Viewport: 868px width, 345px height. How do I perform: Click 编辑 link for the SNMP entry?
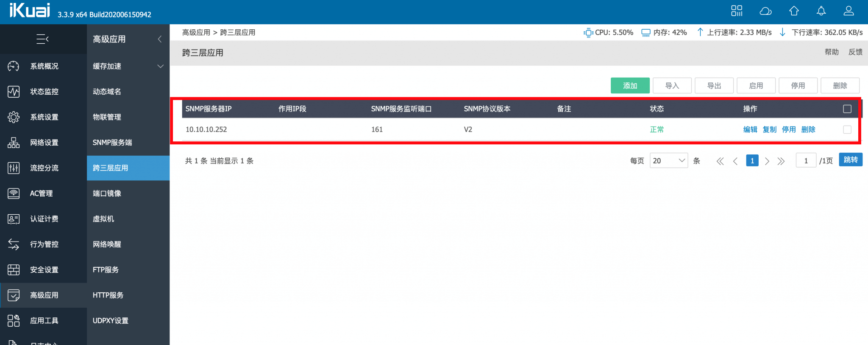click(750, 129)
